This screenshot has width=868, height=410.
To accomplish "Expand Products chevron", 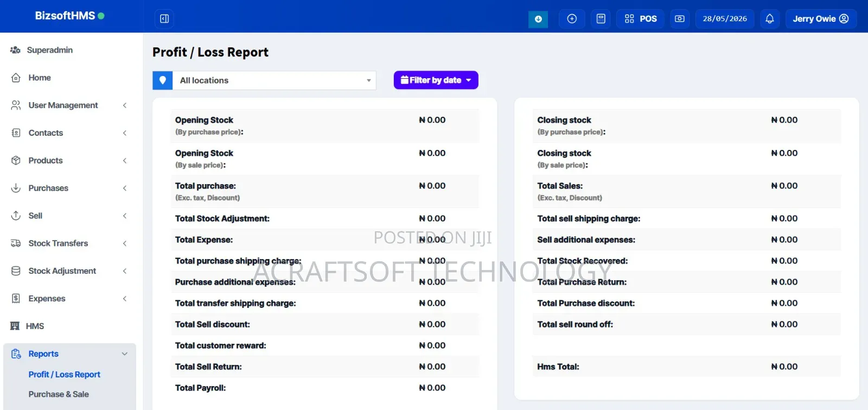I will (125, 161).
